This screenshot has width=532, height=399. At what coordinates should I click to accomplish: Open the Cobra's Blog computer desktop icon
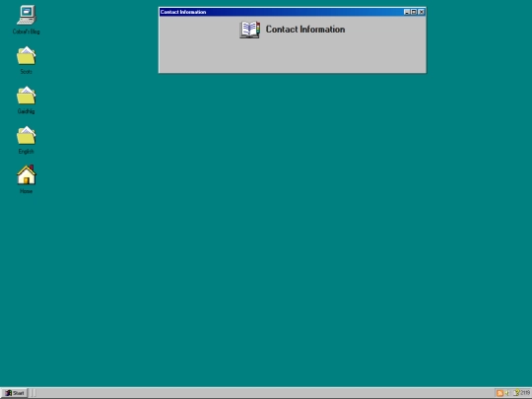point(27,15)
